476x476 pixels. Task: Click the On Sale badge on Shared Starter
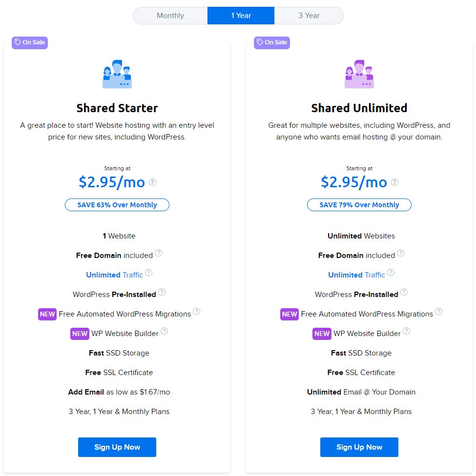point(30,42)
